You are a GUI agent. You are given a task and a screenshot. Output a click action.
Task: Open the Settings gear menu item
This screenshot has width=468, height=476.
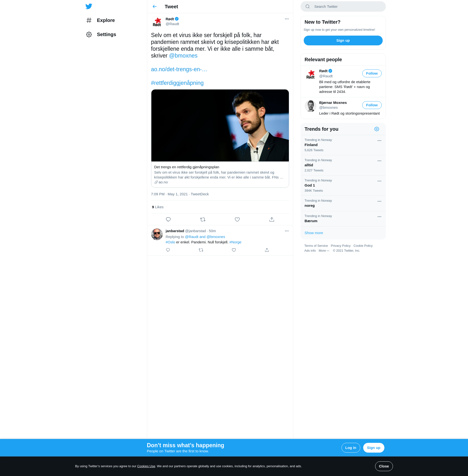[x=101, y=34]
